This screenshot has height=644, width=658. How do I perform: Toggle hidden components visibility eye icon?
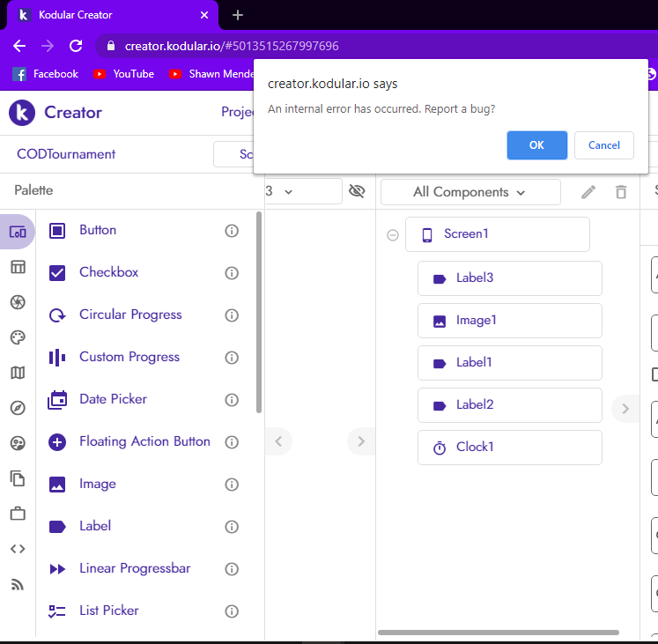click(357, 191)
